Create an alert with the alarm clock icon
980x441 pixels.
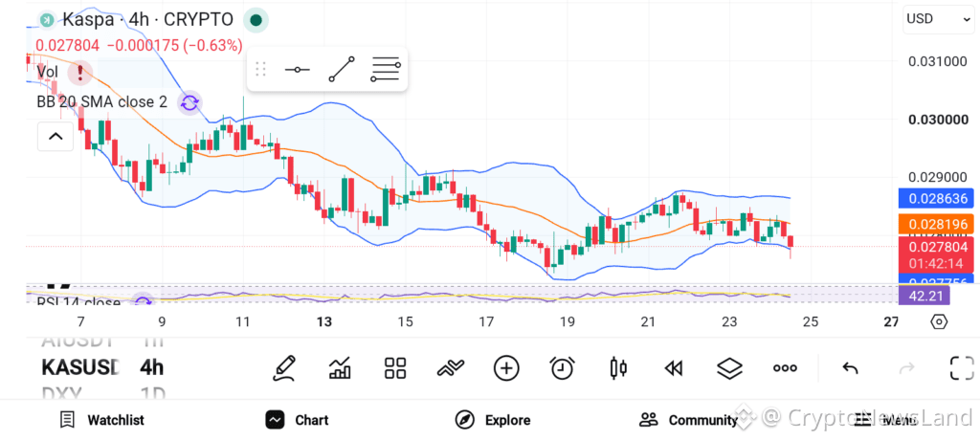(x=562, y=368)
